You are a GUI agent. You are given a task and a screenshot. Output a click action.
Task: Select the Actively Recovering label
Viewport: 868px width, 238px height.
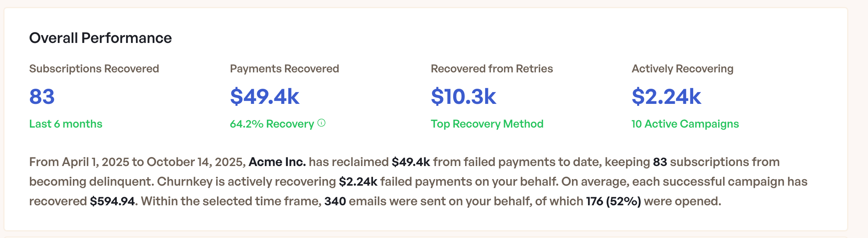click(682, 69)
